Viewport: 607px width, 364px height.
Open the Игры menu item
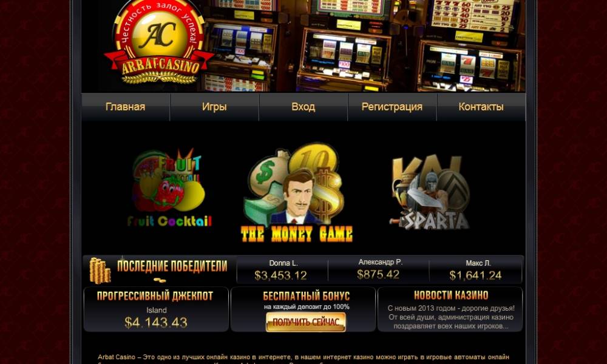coord(214,107)
